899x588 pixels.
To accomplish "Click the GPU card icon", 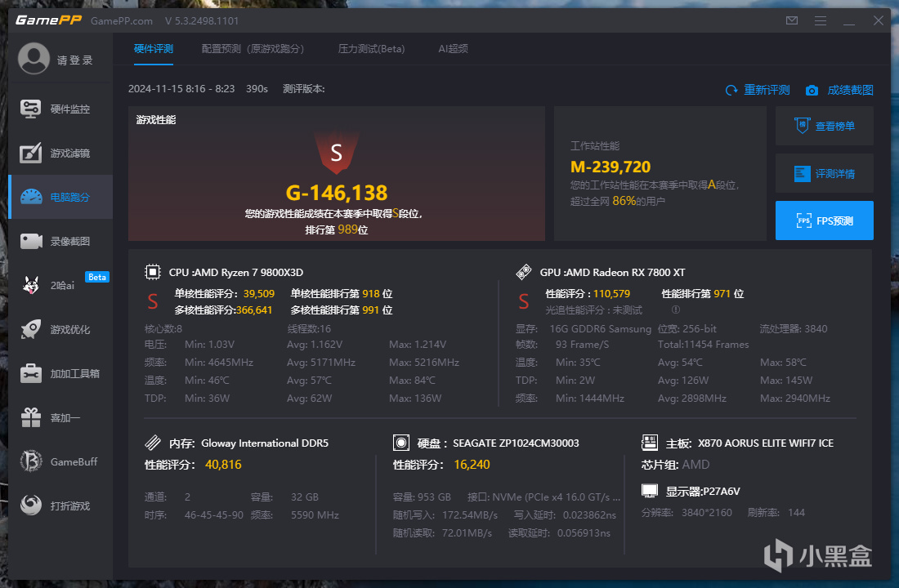I will (523, 272).
